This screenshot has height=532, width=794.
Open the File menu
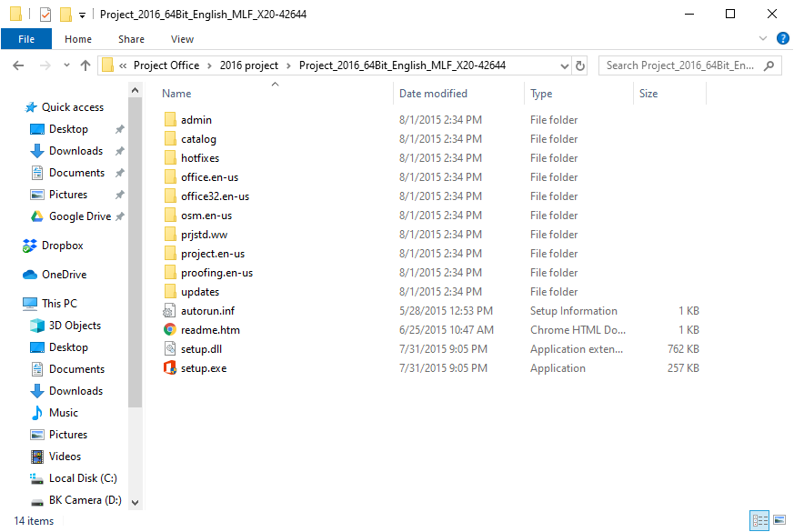[26, 39]
